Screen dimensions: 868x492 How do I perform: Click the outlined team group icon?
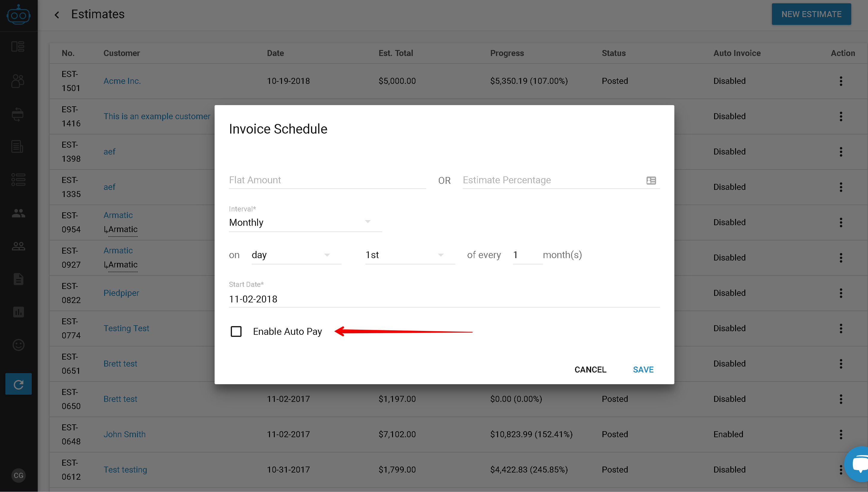click(x=19, y=246)
